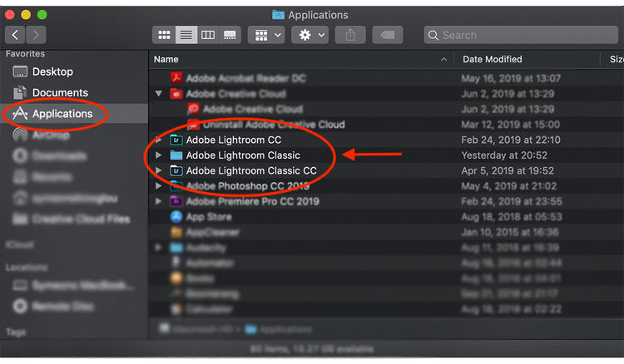Collapse the Adobe Creative Cloud folder
This screenshot has width=624, height=364.
(158, 94)
